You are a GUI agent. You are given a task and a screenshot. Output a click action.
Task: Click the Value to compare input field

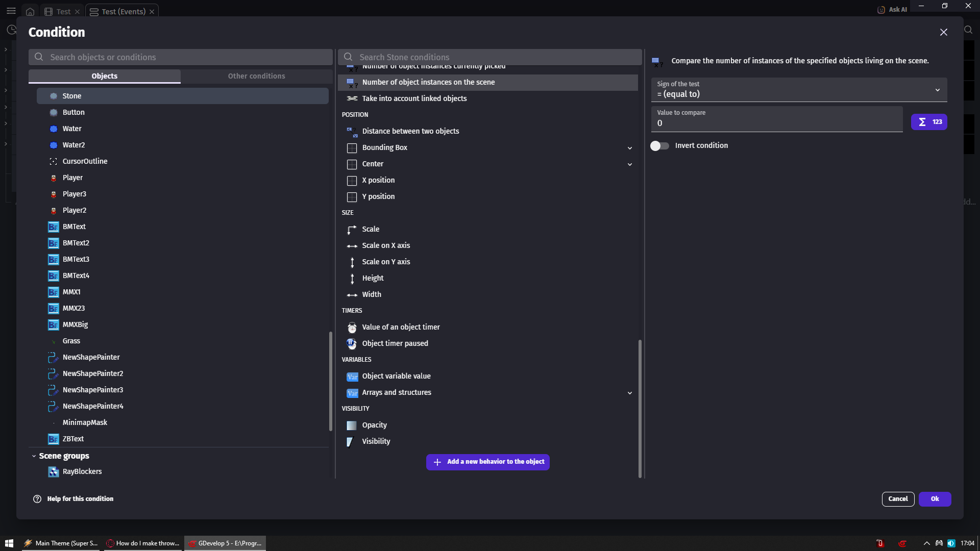(776, 123)
